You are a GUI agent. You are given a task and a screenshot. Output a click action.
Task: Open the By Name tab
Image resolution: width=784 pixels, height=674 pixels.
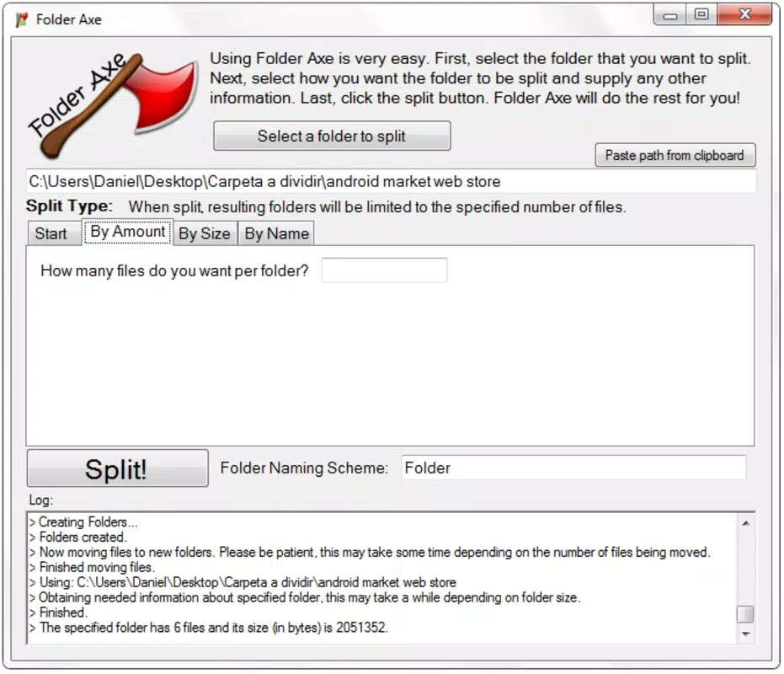click(276, 233)
